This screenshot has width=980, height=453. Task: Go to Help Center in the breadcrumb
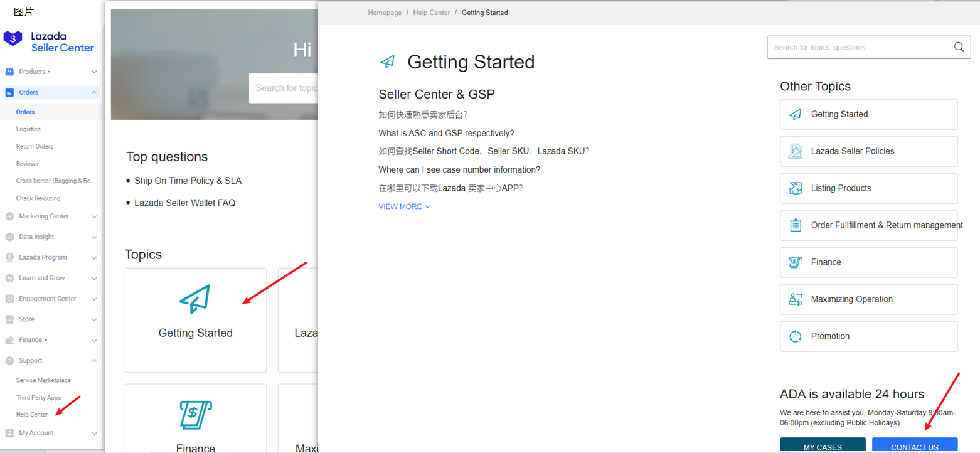point(432,13)
